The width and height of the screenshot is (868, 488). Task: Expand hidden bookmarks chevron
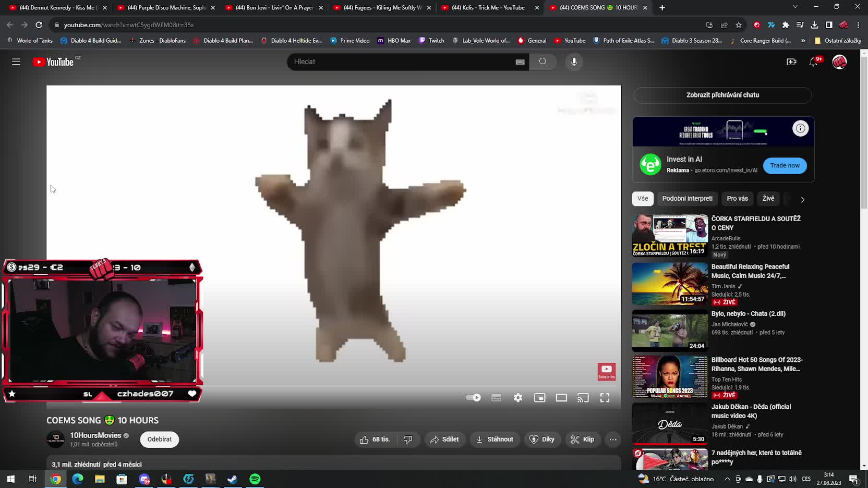(x=803, y=40)
